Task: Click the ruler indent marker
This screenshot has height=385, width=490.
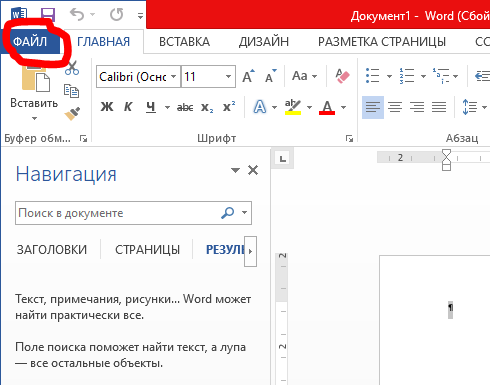Action: click(x=446, y=160)
